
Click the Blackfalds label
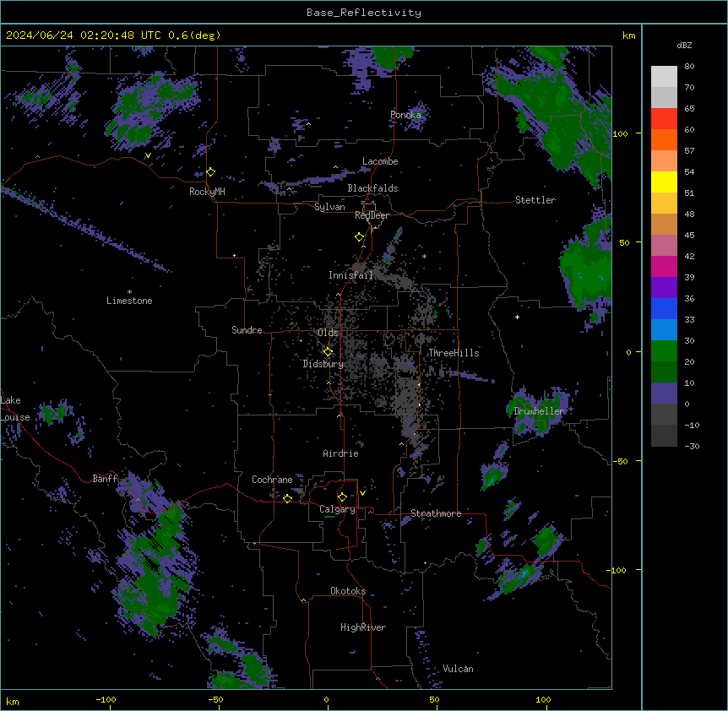coord(372,188)
